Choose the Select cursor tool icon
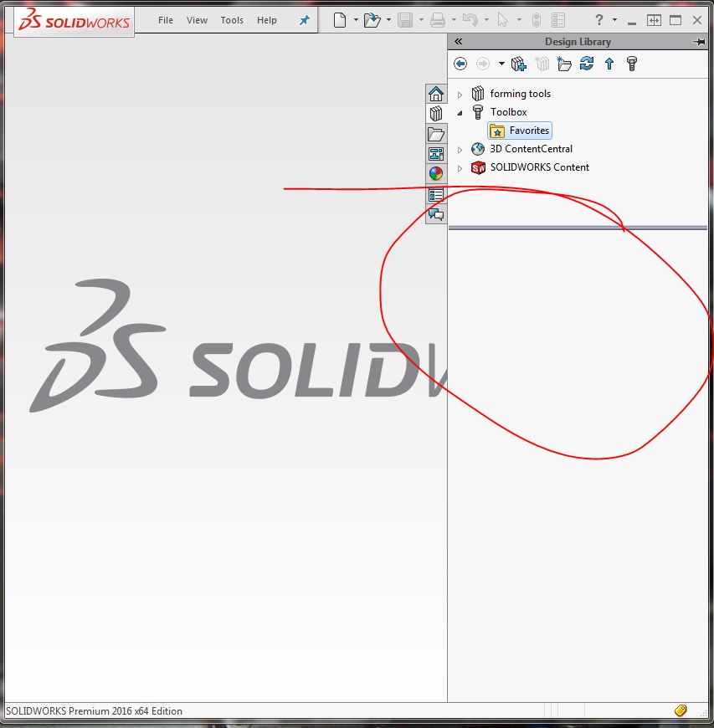The image size is (714, 728). pos(502,20)
